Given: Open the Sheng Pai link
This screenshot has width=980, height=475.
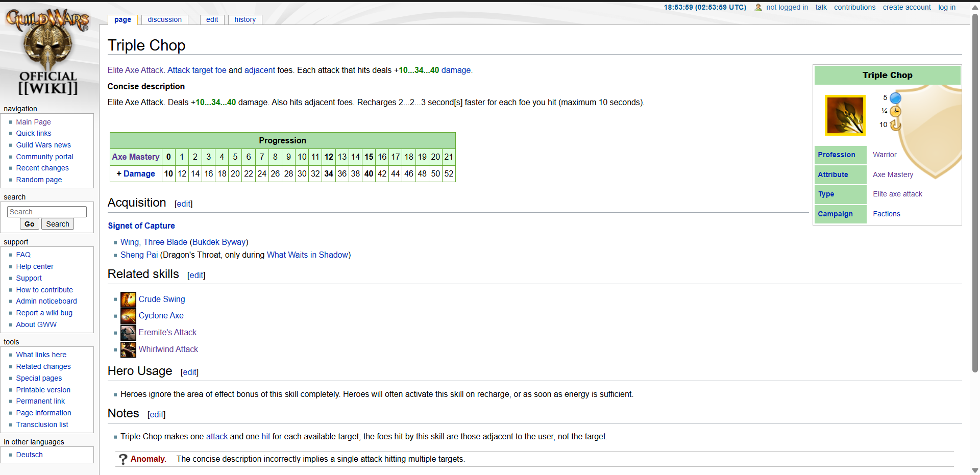Looking at the screenshot, I should (139, 255).
